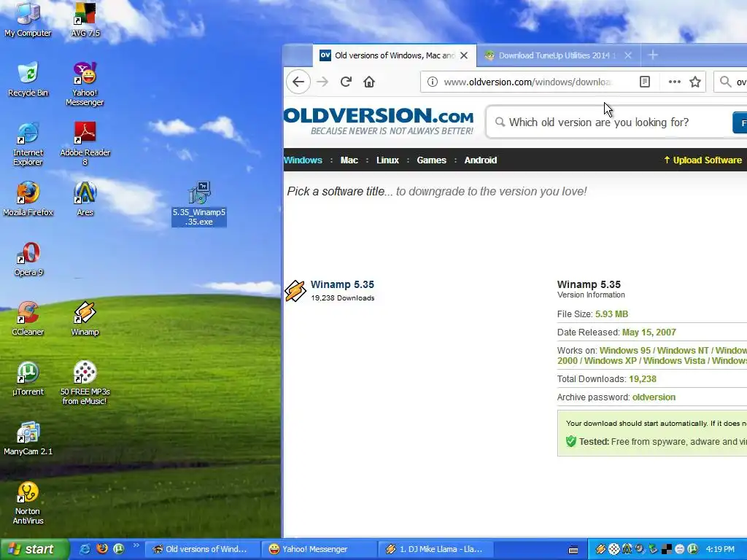Switch to Old versions of Windows, Mac tab
This screenshot has height=560, width=747.
393,55
